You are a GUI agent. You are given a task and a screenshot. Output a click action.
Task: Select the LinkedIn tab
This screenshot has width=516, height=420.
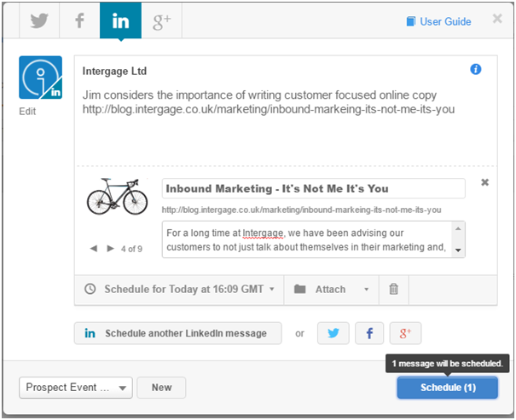pyautogui.click(x=120, y=20)
